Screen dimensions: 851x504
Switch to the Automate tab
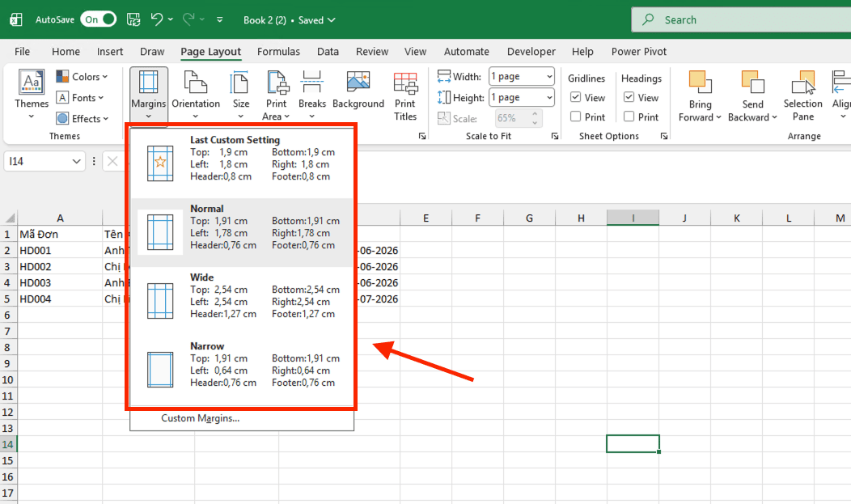pos(466,52)
